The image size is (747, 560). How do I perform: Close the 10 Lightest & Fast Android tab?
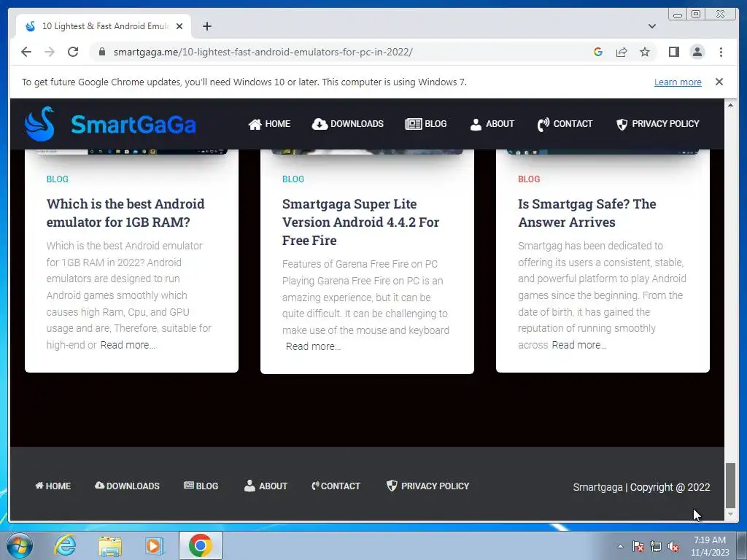[179, 26]
